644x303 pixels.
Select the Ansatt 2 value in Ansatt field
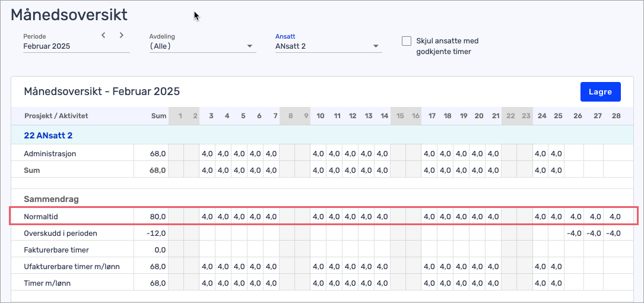pos(290,46)
